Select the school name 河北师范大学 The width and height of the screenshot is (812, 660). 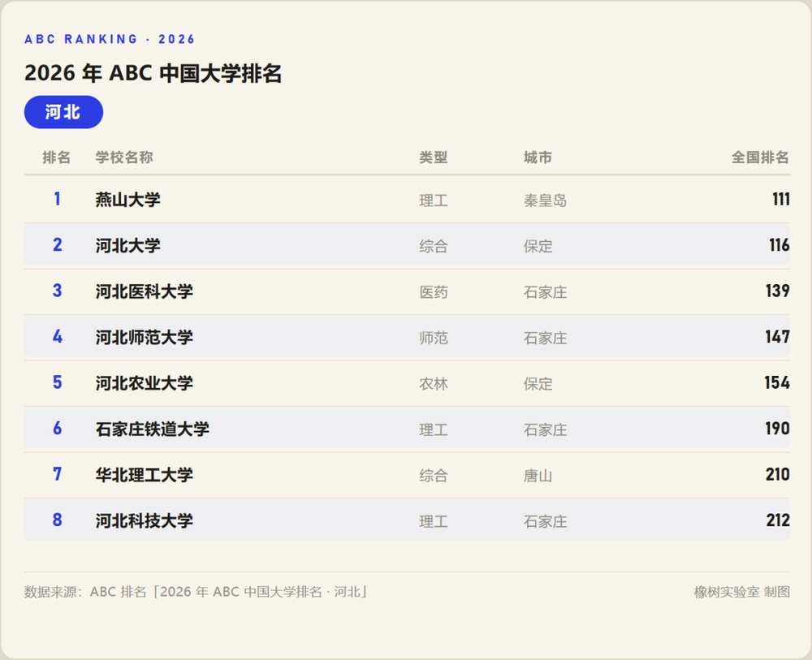[145, 338]
